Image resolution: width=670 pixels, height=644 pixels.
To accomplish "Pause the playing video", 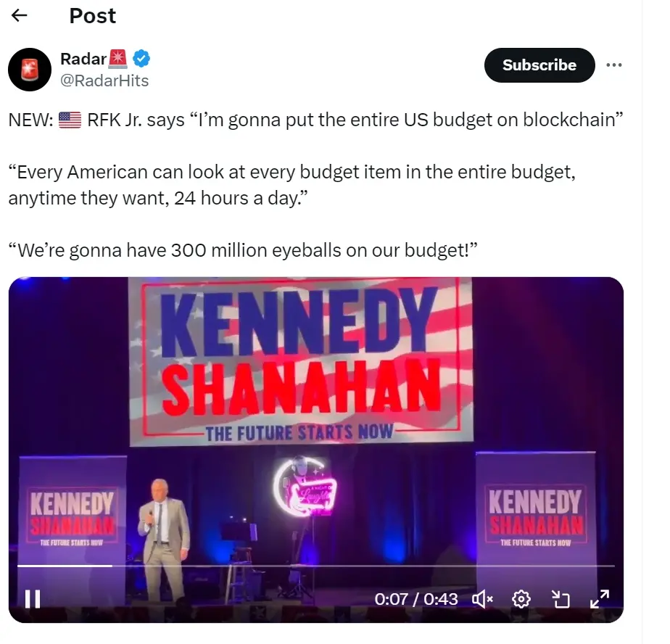I will click(33, 599).
